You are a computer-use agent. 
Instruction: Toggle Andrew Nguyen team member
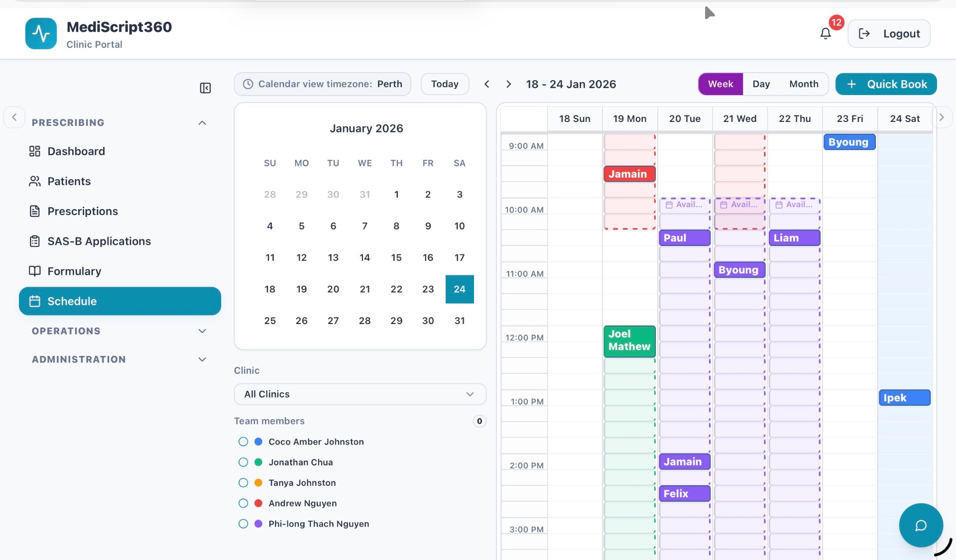pyautogui.click(x=243, y=503)
